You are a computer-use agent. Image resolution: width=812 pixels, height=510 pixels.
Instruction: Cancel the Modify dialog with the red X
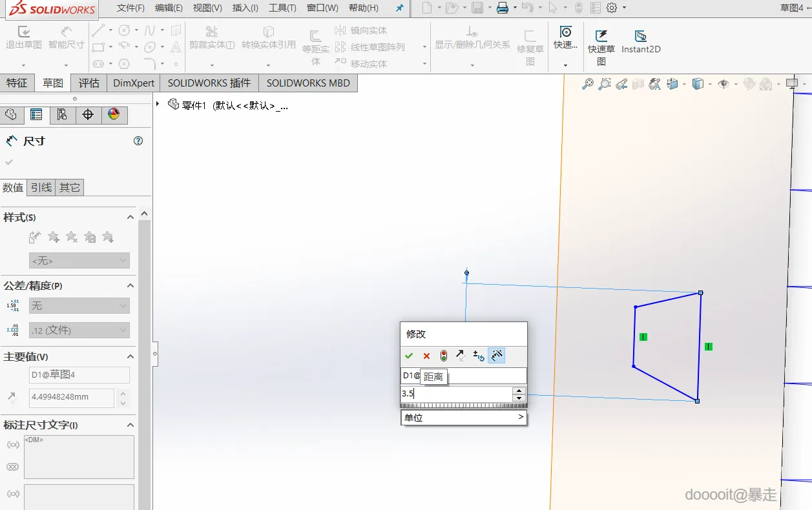click(426, 356)
